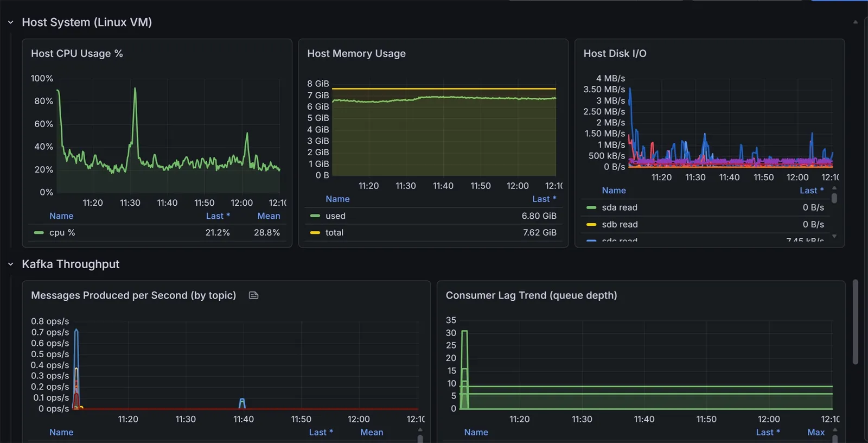868x443 pixels.
Task: Click the scroll-up arrow in Host Disk I/O legend
Action: click(x=834, y=188)
